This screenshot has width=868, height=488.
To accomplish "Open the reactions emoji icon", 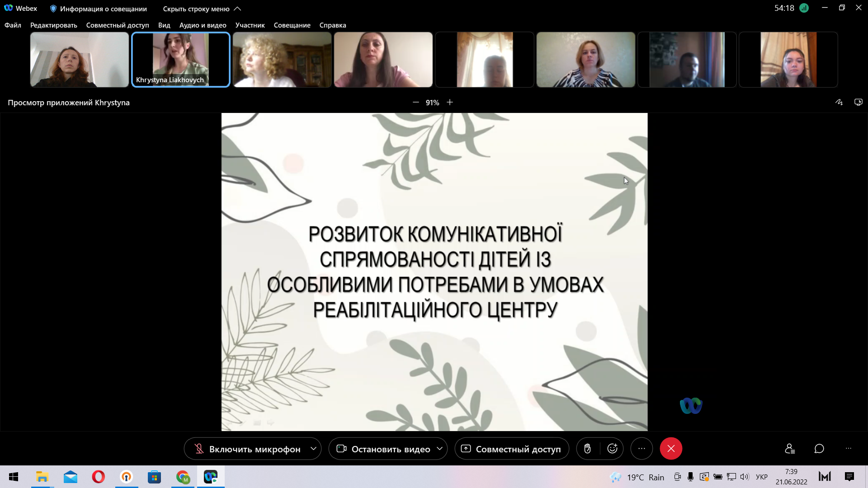I will point(613,449).
